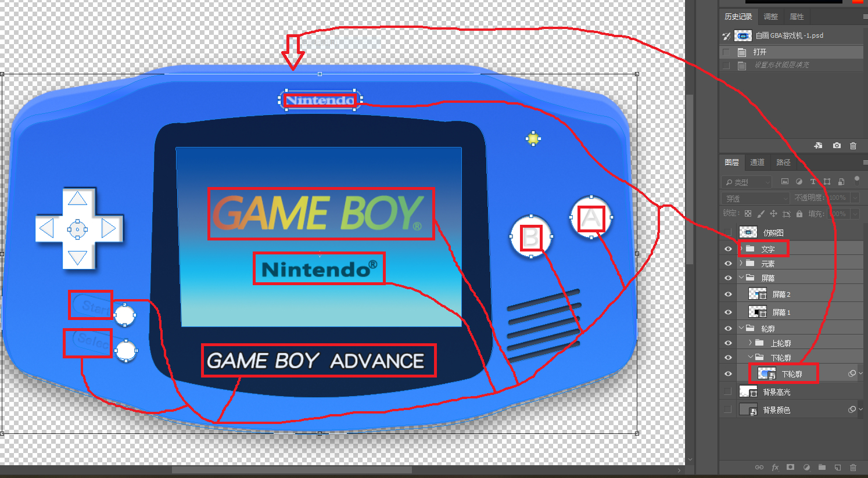The height and width of the screenshot is (478, 868).
Task: Lock layer position with move icon
Action: click(x=773, y=214)
